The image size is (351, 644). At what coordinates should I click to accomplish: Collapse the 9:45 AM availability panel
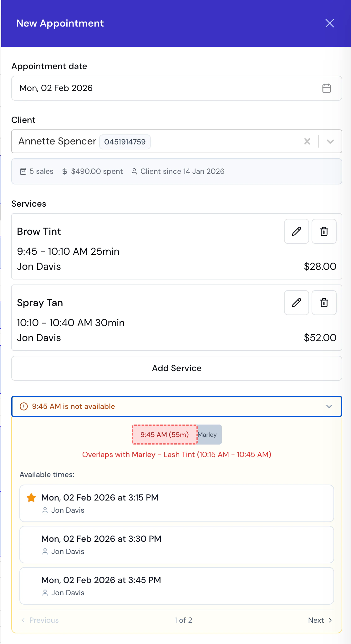[329, 406]
